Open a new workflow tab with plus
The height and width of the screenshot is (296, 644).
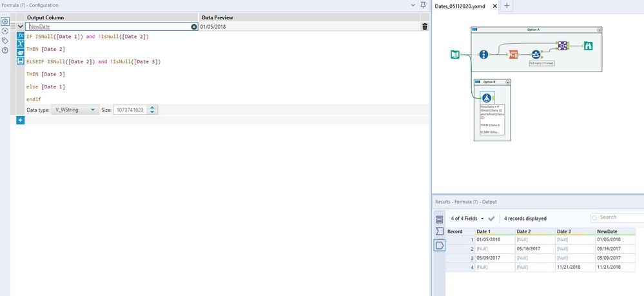point(507,6)
